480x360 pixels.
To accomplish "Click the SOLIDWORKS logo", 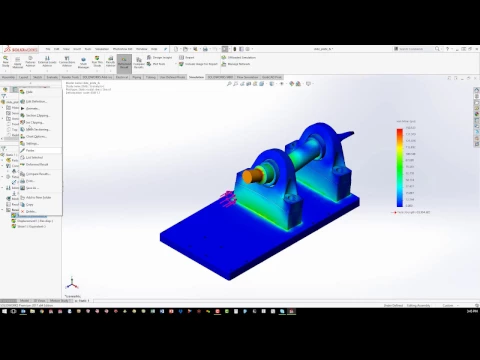I will (20, 49).
